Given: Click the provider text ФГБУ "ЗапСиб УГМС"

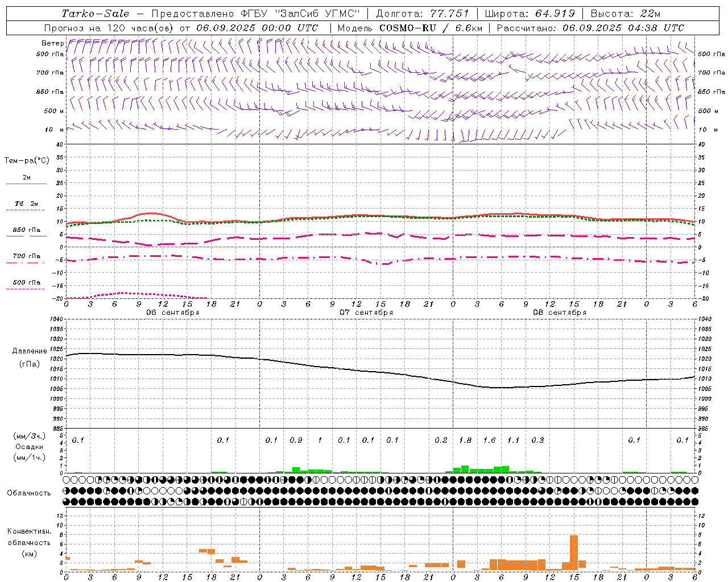Looking at the screenshot, I should (300, 14).
